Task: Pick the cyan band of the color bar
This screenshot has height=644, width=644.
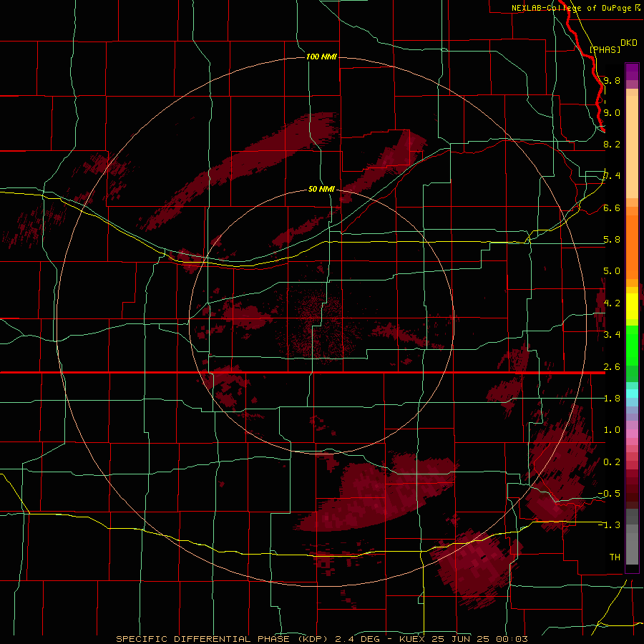Action: (632, 394)
